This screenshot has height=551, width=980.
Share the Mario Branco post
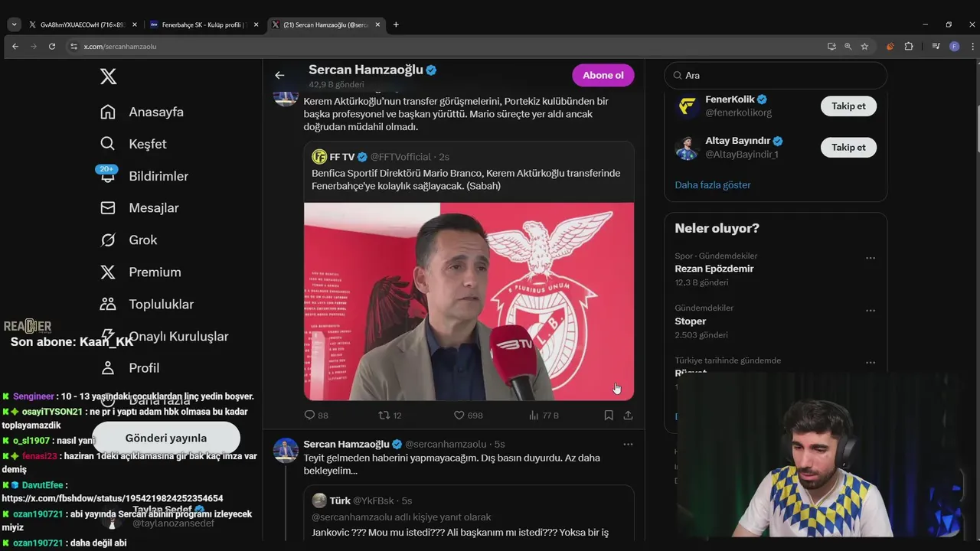[628, 416]
